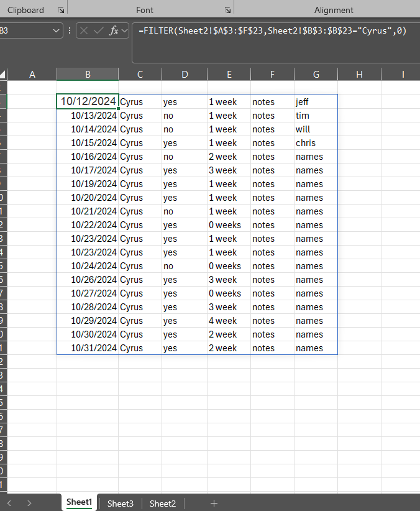The width and height of the screenshot is (420, 511).
Task: Click the Name Box field
Action: pos(26,30)
